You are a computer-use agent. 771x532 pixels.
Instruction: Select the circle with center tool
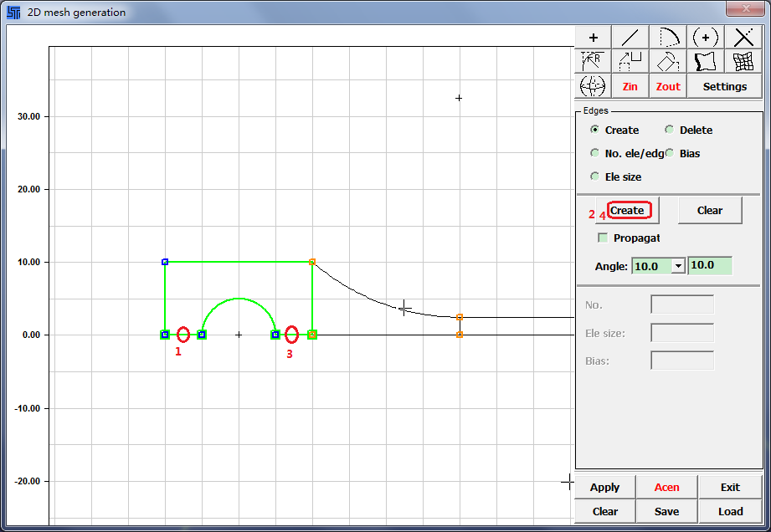click(706, 38)
